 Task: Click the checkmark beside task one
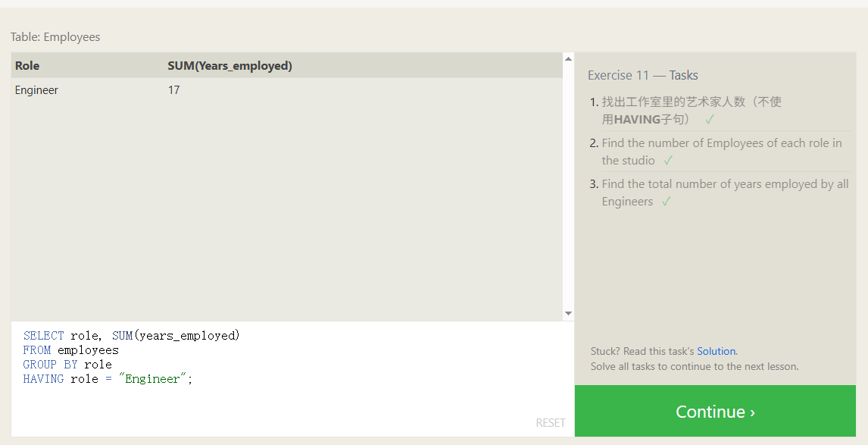point(710,119)
